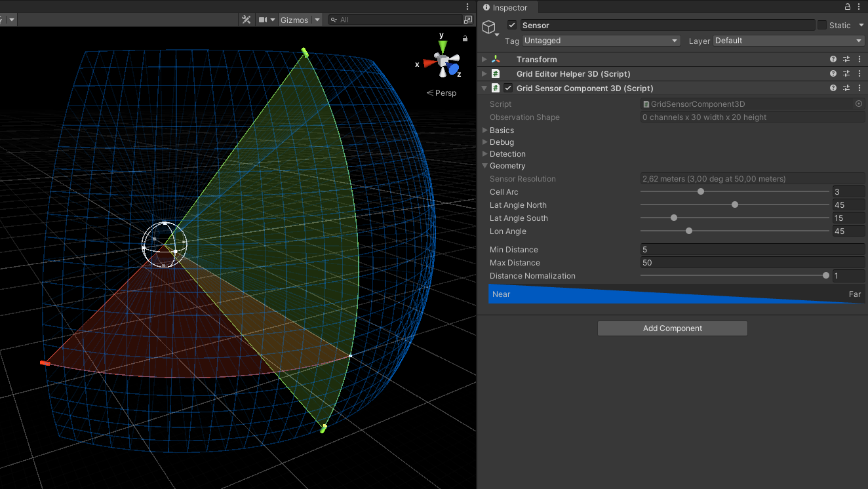Click the Add Component button

(x=672, y=328)
